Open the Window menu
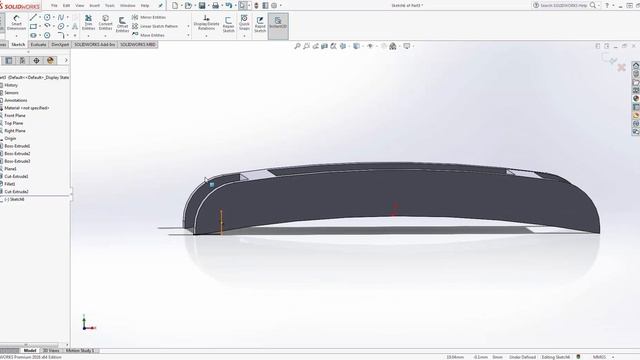This screenshot has width=640, height=360. (x=127, y=6)
